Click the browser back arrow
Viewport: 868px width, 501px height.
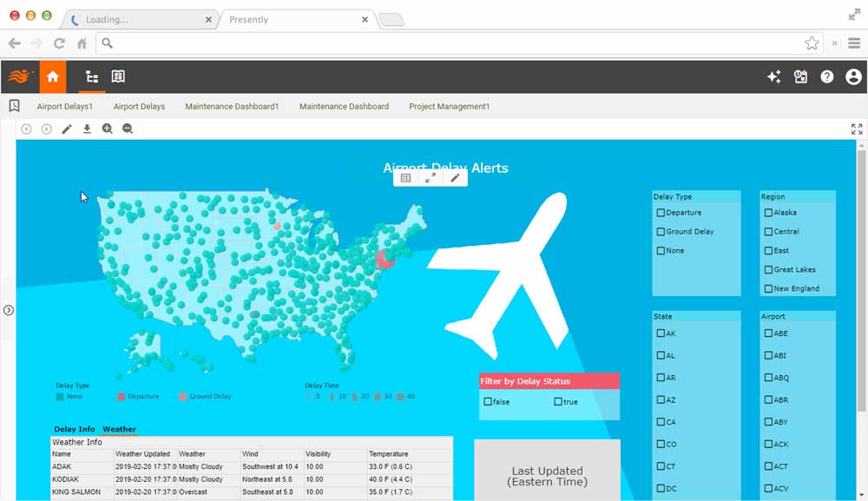15,43
